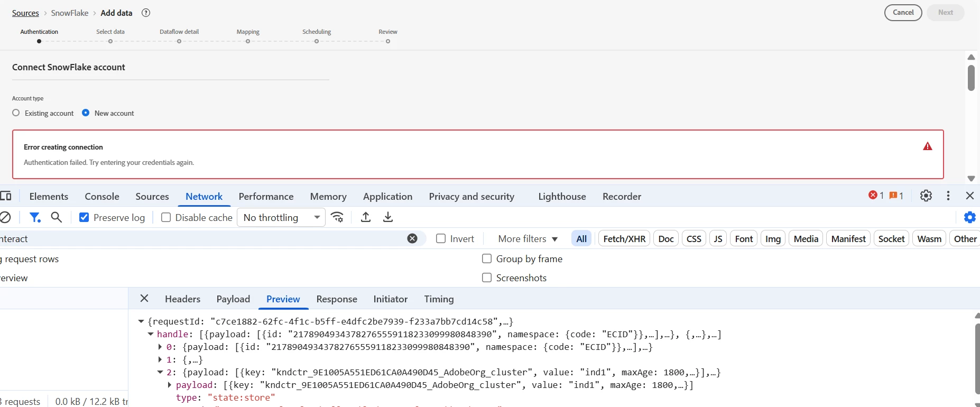Screen dimensions: 980x407
Task: Filter requests by CSS type
Action: [694, 238]
